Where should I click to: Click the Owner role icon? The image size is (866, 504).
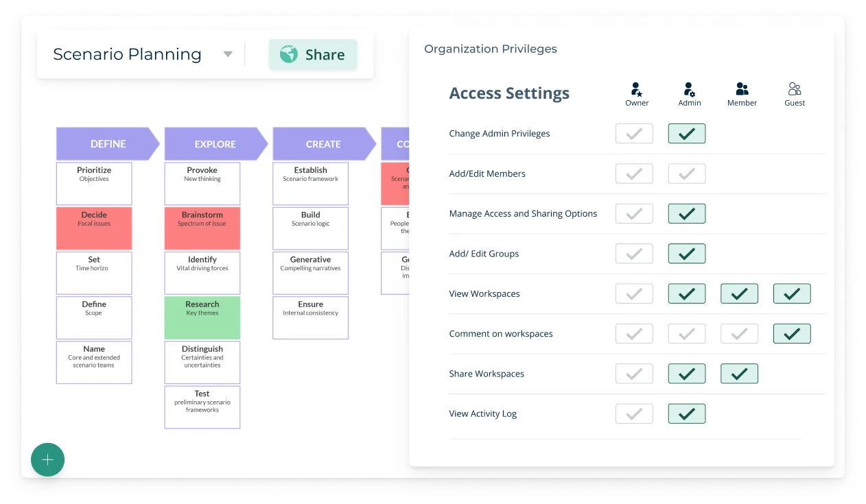(x=636, y=89)
